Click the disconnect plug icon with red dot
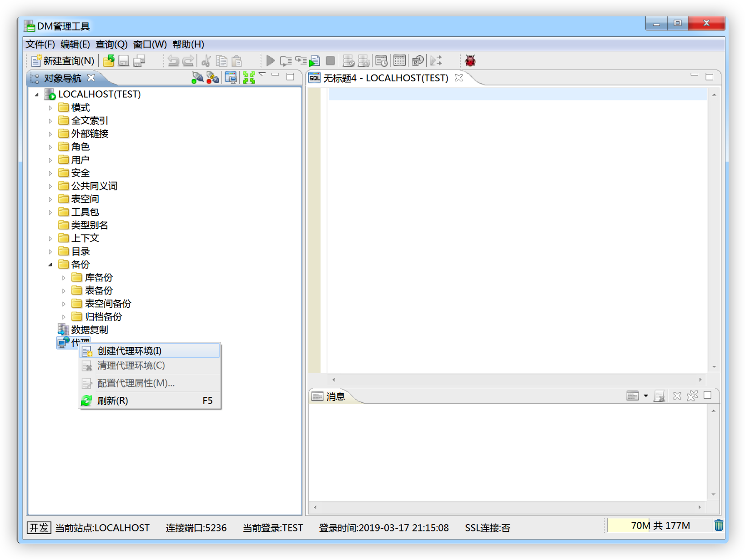The image size is (745, 560). tap(212, 78)
